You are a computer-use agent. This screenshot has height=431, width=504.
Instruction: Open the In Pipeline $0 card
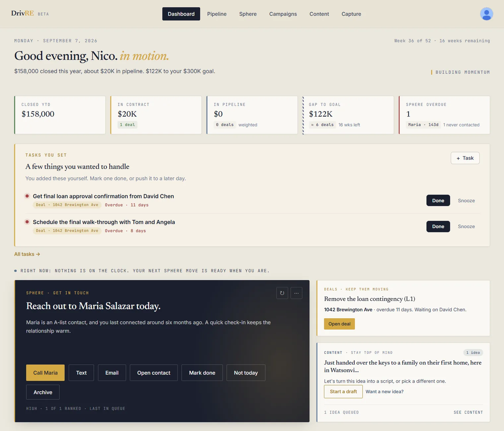click(252, 115)
